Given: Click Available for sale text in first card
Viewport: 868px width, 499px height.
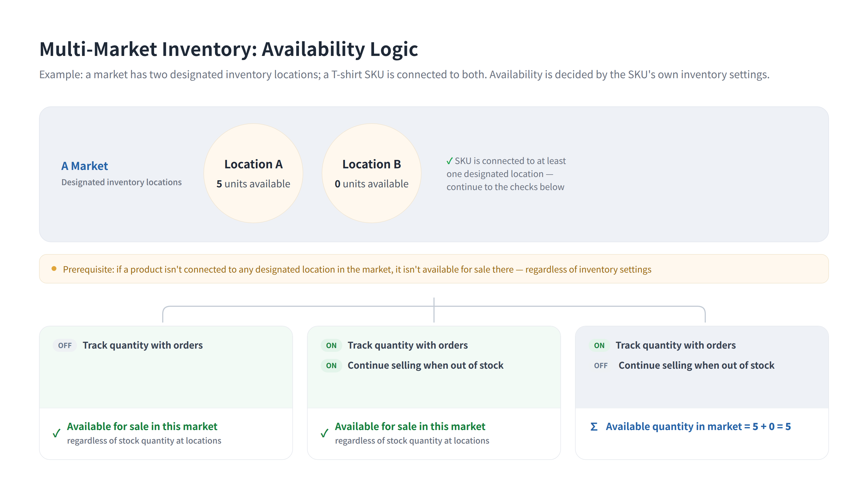Looking at the screenshot, I should tap(142, 426).
